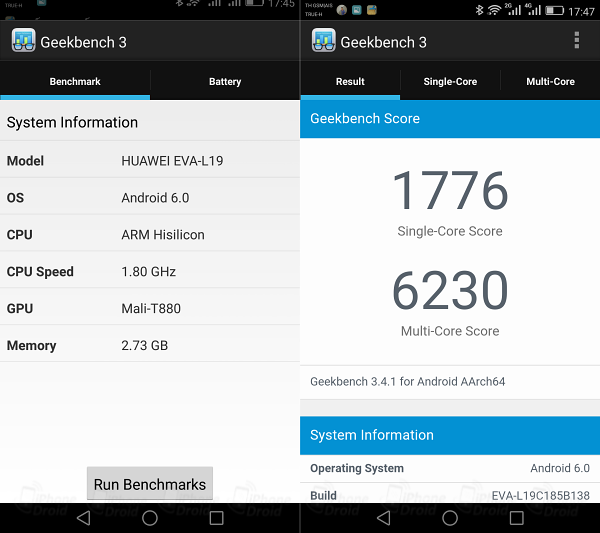Tap the Run Benchmarks button
This screenshot has height=533, width=600.
[x=150, y=484]
